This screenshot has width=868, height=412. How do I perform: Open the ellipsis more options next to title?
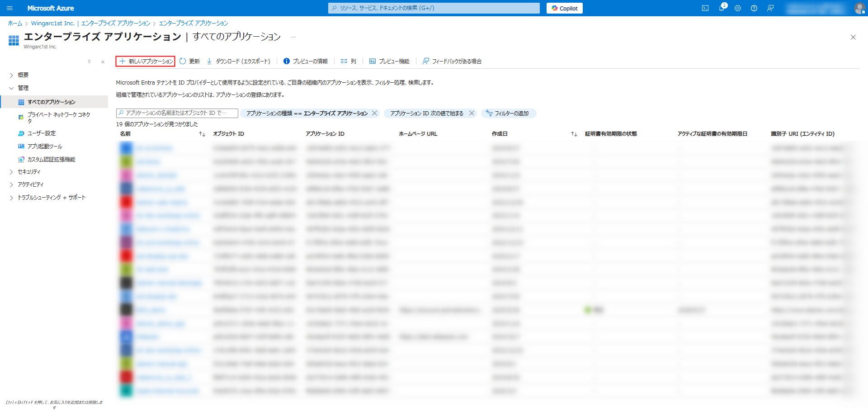pyautogui.click(x=293, y=37)
